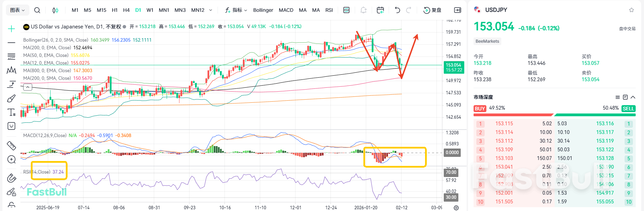
Task: Click the undo arrow in toolbar
Action: [x=397, y=10]
